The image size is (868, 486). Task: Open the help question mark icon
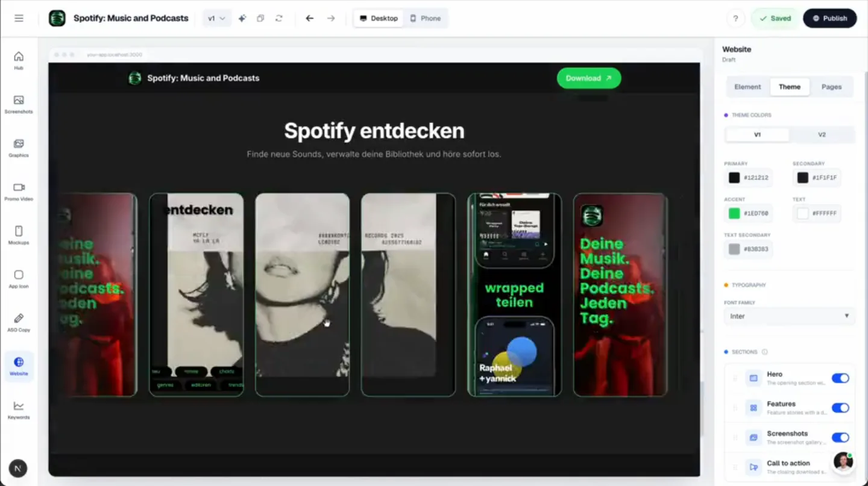[735, 18]
